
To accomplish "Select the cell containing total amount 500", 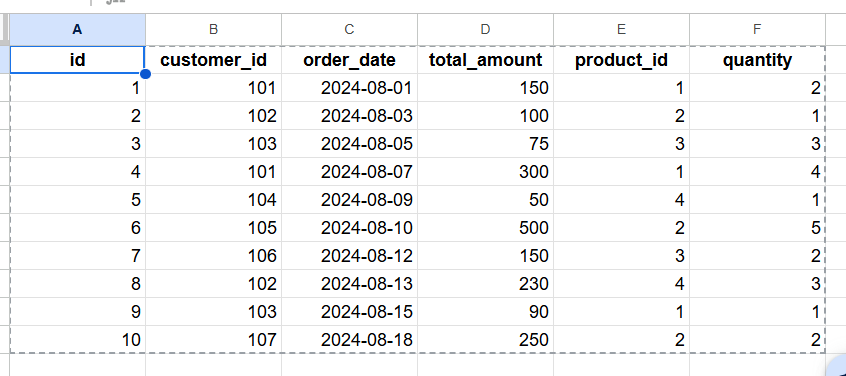I will pos(485,228).
